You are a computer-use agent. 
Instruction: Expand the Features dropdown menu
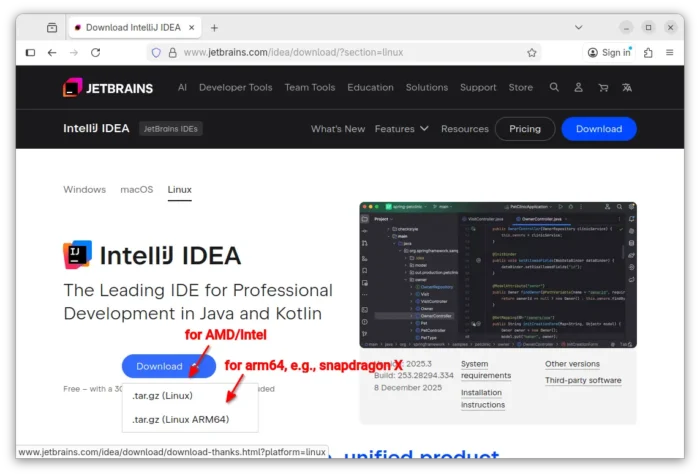401,129
